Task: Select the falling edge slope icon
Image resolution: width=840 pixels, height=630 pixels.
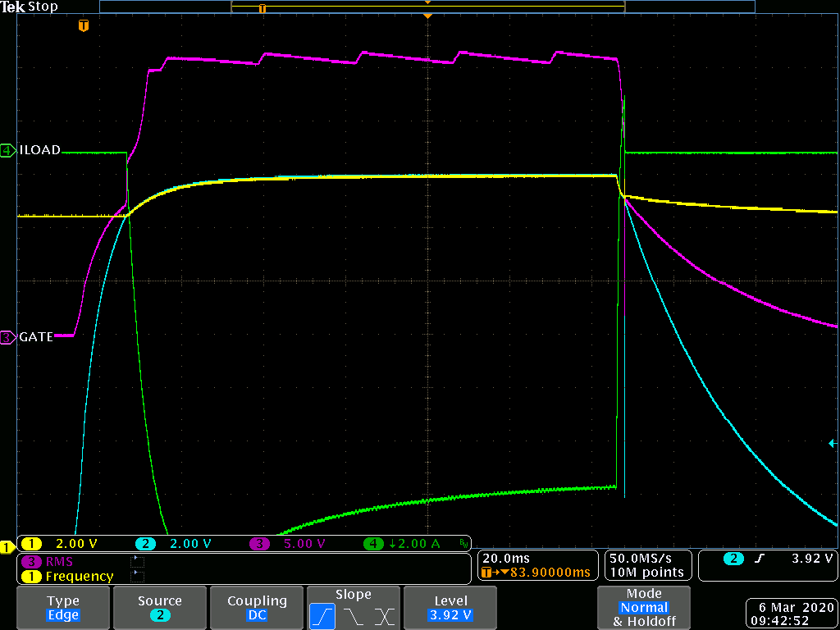Action: pyautogui.click(x=354, y=617)
